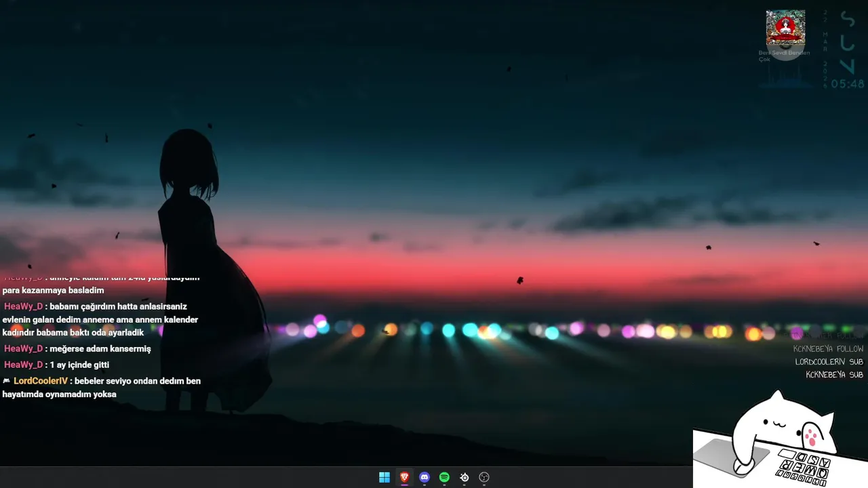Open OBS Studio from the taskbar
The width and height of the screenshot is (868, 488).
tap(484, 477)
